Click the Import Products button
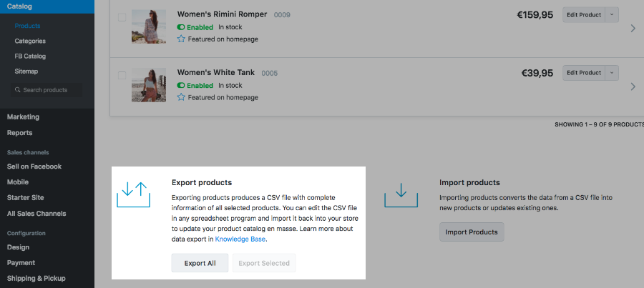 coord(472,232)
